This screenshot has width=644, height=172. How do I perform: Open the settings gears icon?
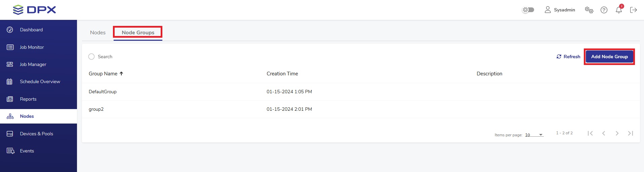589,10
